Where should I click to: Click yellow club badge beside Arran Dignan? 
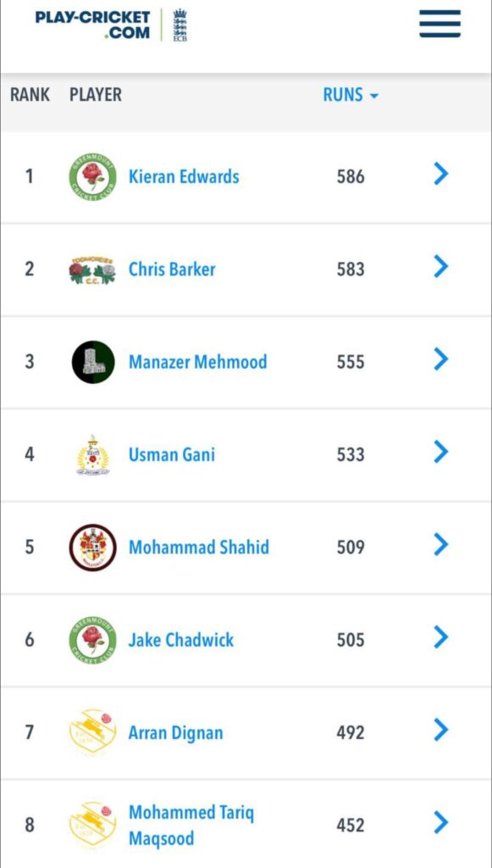tap(93, 732)
